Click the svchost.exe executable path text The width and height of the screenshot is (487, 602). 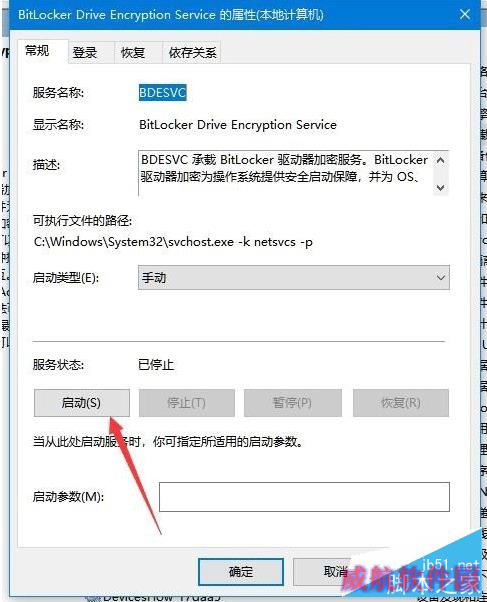[173, 242]
